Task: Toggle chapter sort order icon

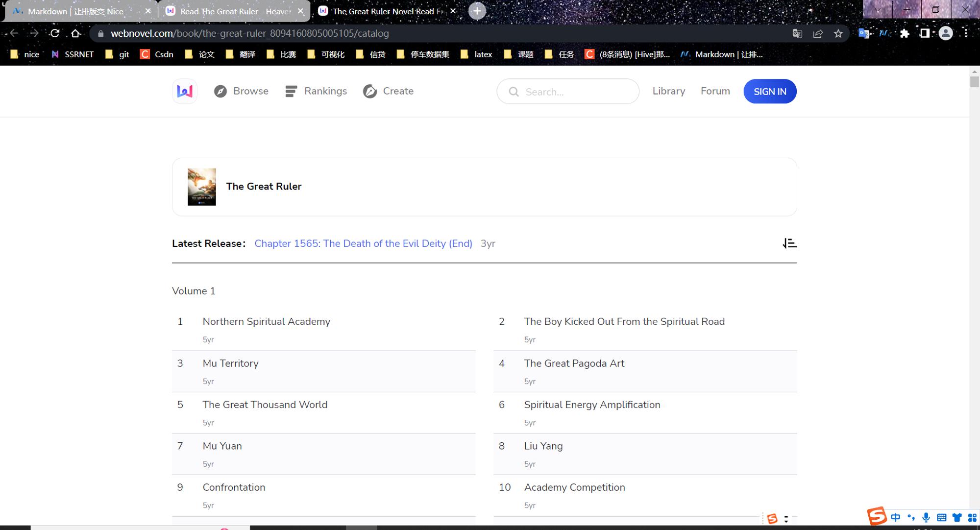Action: pyautogui.click(x=789, y=243)
